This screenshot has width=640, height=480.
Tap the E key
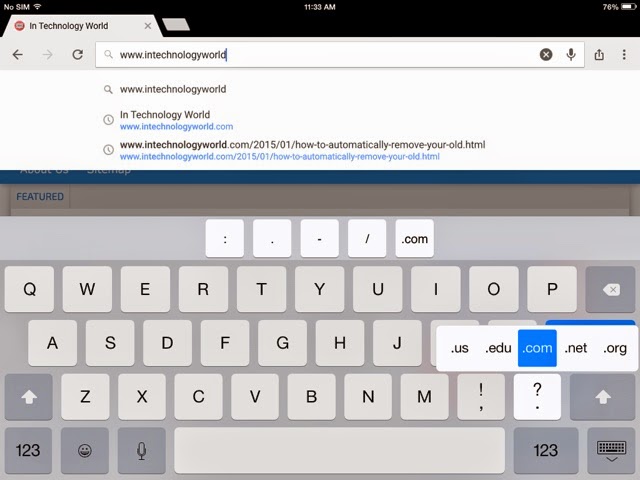click(x=145, y=289)
